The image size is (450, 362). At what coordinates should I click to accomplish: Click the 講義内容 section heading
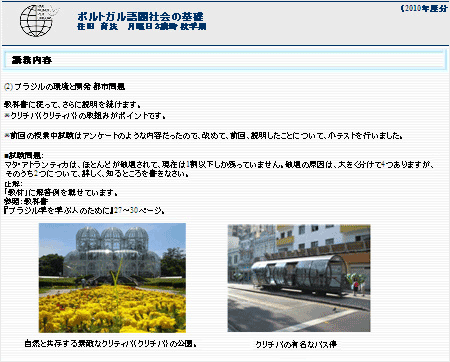32,60
